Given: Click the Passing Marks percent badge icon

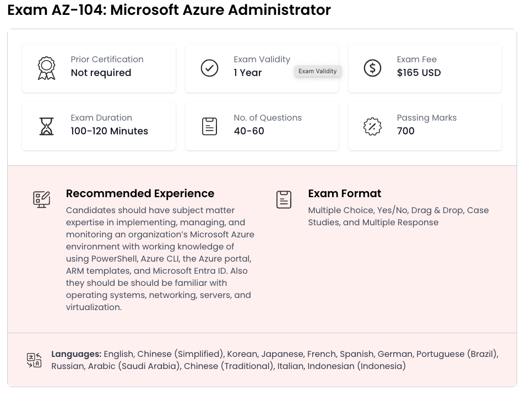Looking at the screenshot, I should pyautogui.click(x=372, y=127).
